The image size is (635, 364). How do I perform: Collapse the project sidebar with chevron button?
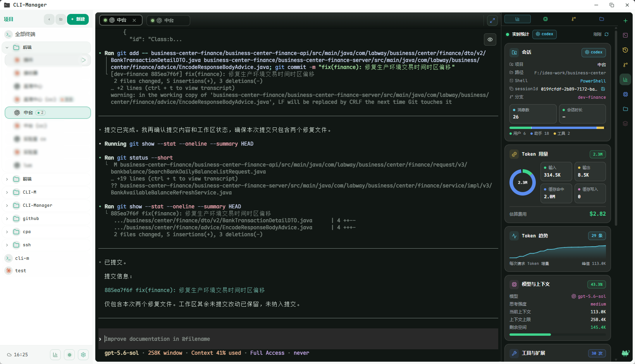tap(49, 19)
